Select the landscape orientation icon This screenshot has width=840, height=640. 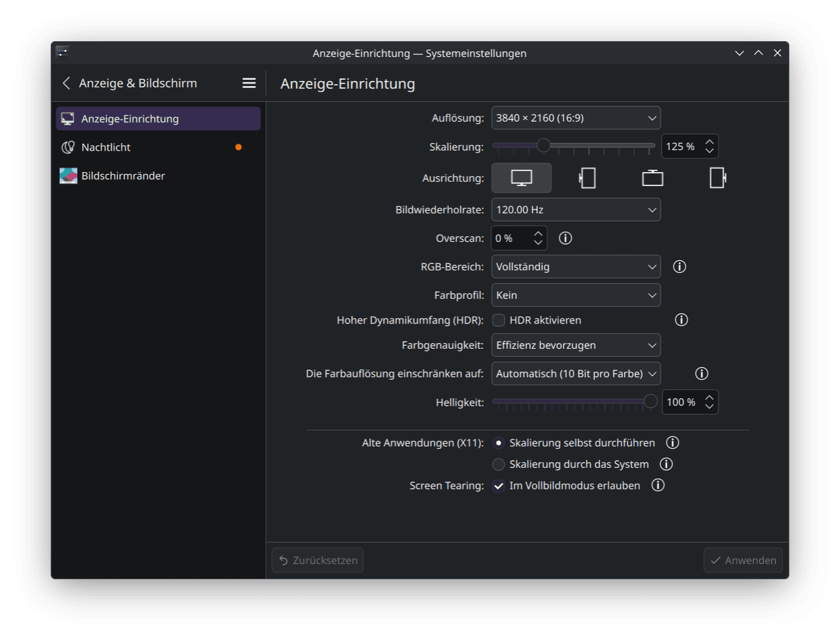pos(521,178)
